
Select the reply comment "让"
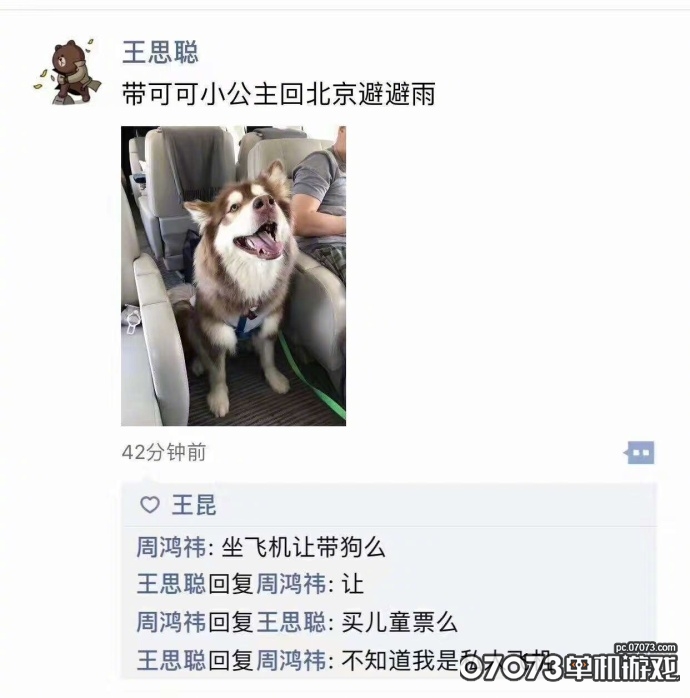[x=353, y=584]
